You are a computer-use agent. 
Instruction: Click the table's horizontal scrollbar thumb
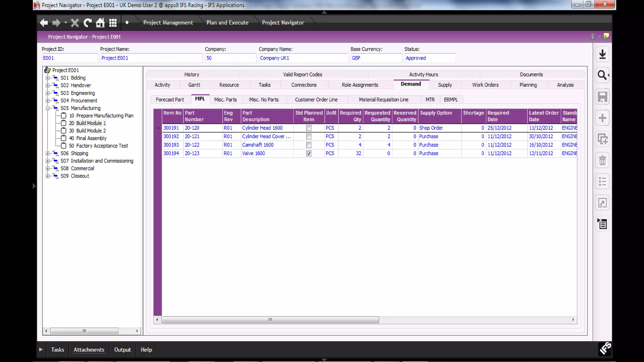(x=270, y=320)
